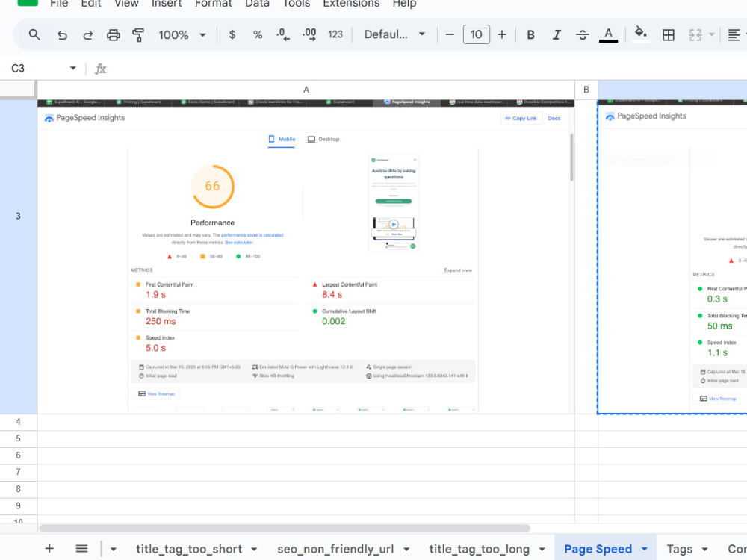The width and height of the screenshot is (747, 560).
Task: Open the Format menu
Action: click(x=214, y=4)
